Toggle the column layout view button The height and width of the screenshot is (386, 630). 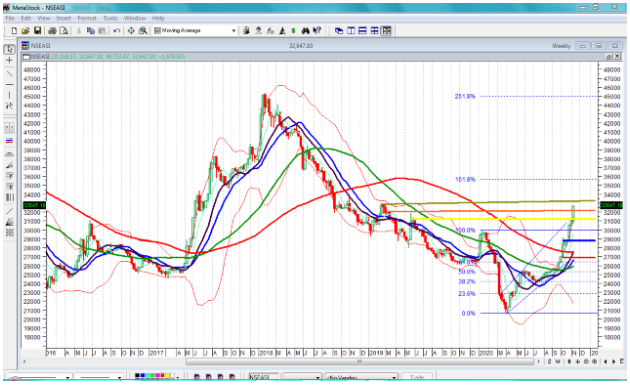point(351,31)
